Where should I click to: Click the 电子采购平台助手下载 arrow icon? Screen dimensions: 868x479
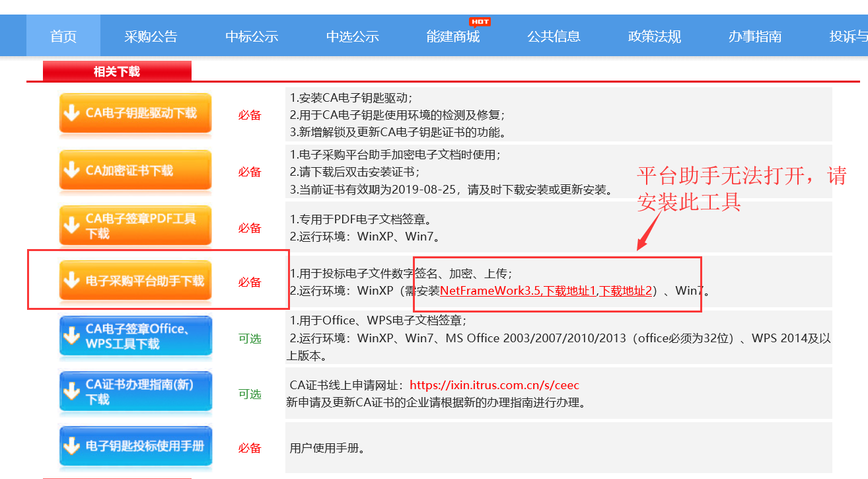[x=71, y=281]
